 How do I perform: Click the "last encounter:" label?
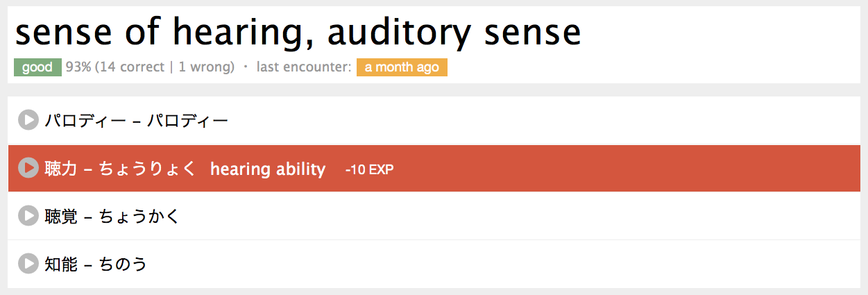(304, 67)
